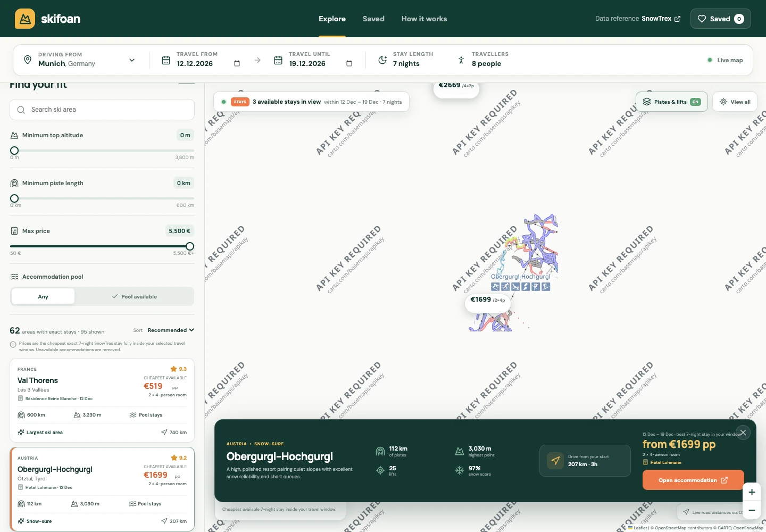Select Any accommodation pool option

[x=43, y=297]
